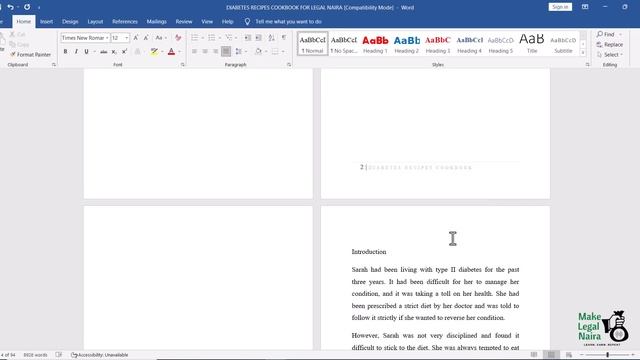Click the Decrease Indent icon
Viewport: 640px width, 360px height.
(x=248, y=38)
